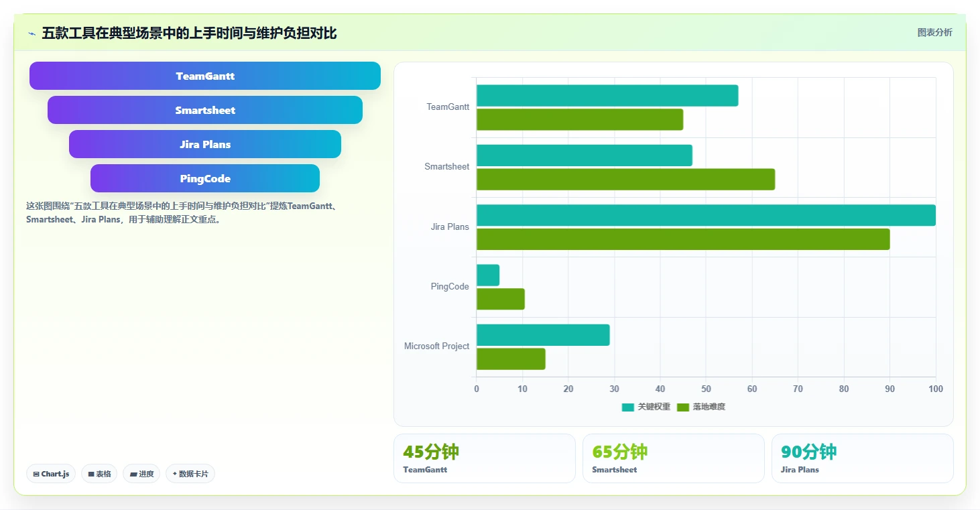Click the 图表分析 label in the header
The image size is (980, 510).
[x=934, y=32]
